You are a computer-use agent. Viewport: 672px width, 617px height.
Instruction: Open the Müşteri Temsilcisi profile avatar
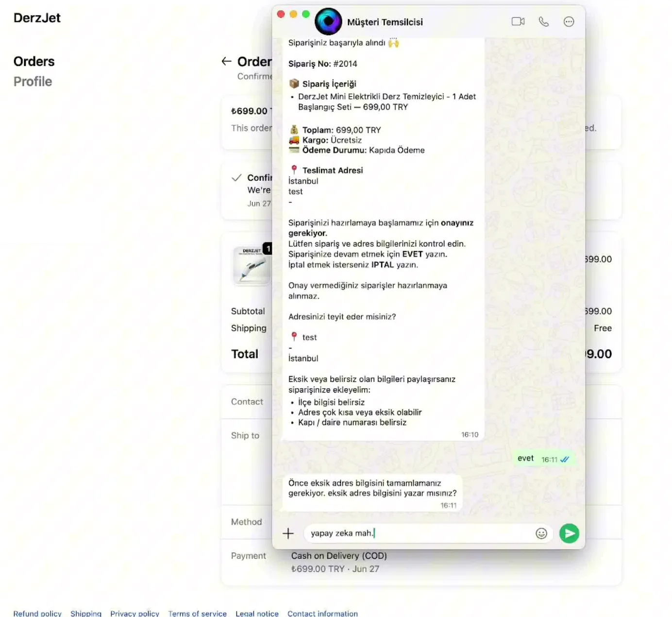(x=328, y=21)
